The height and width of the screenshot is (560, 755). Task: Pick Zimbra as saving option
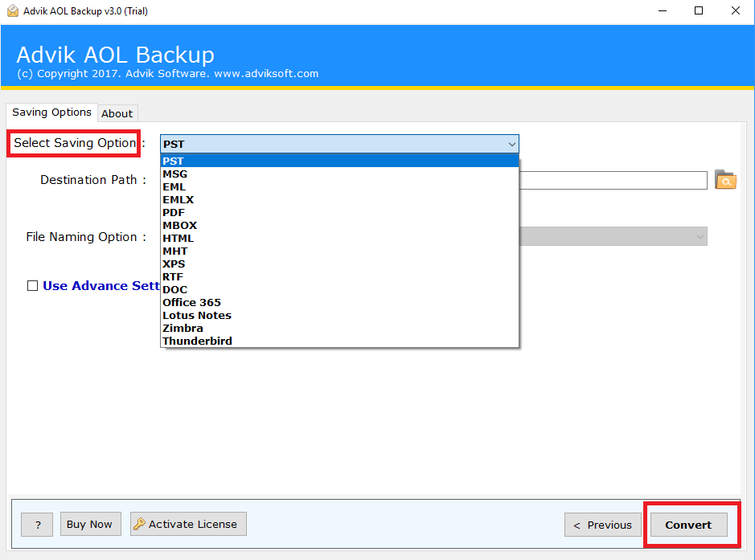[x=339, y=328]
